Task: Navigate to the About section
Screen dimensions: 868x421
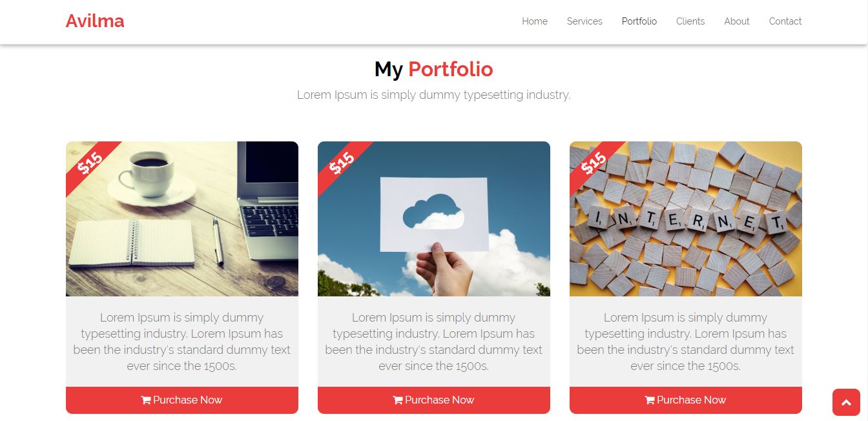Action: click(x=737, y=21)
